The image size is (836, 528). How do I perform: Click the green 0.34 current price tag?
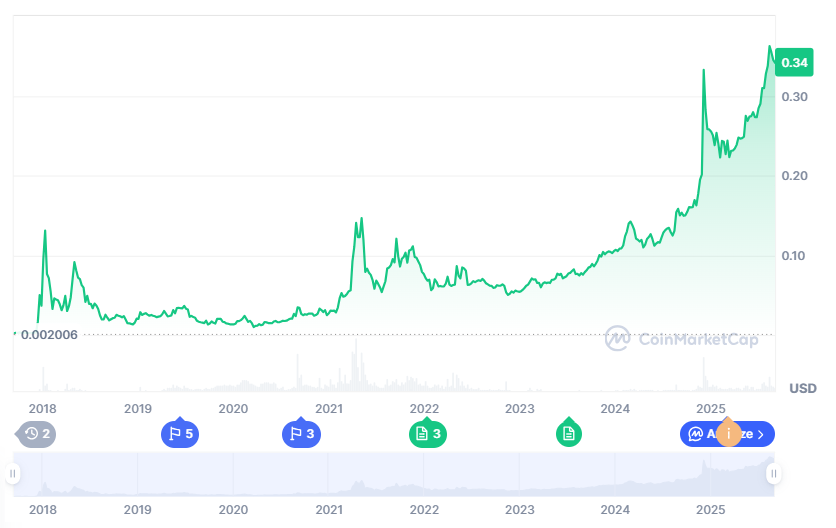[794, 62]
